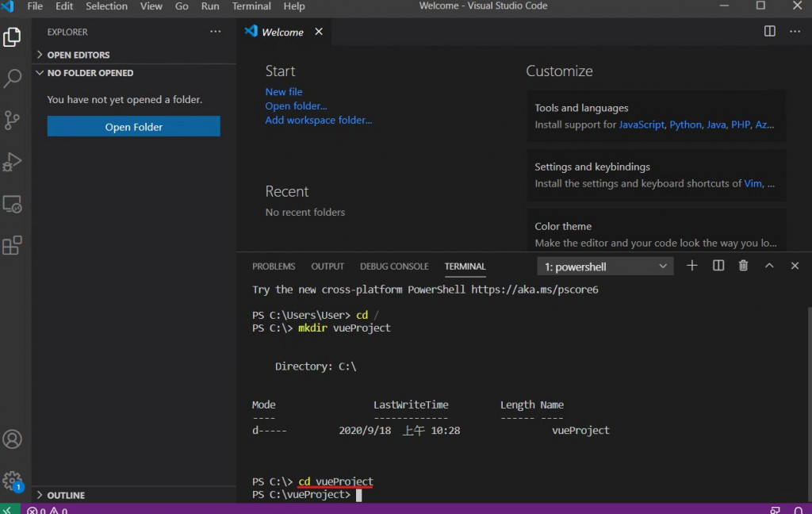Image resolution: width=812 pixels, height=514 pixels.
Task: Click the JavaScript language link
Action: pyautogui.click(x=641, y=125)
